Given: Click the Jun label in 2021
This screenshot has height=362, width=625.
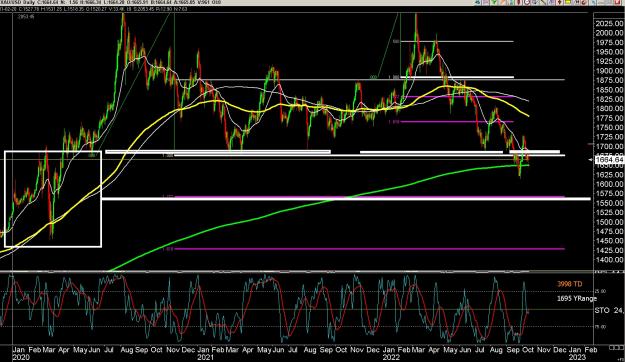Looking at the screenshot, I should pos(278,350).
